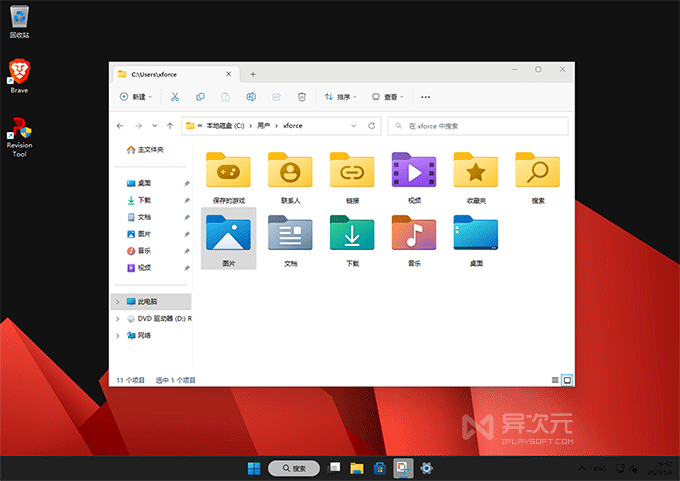Expand the DVD 驱动器 (D:) node

pos(118,318)
